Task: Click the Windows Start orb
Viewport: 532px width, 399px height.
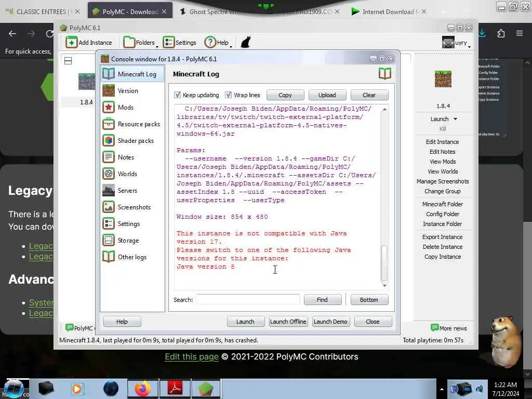Action: (14, 389)
